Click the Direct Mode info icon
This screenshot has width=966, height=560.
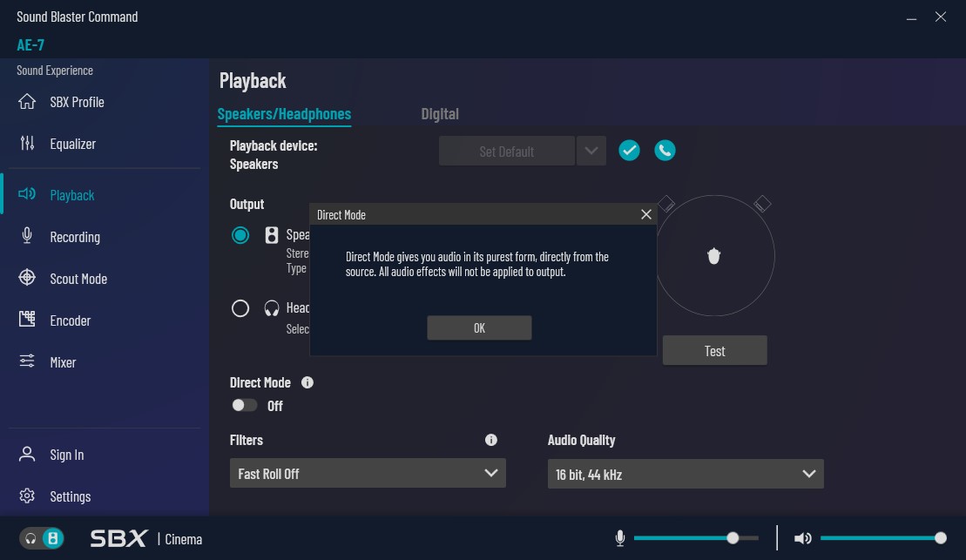point(307,382)
